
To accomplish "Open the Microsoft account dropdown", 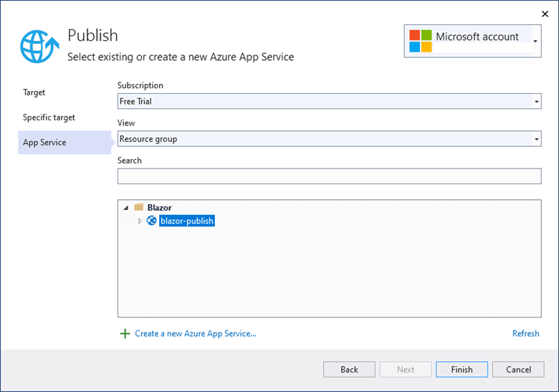I will pos(535,42).
